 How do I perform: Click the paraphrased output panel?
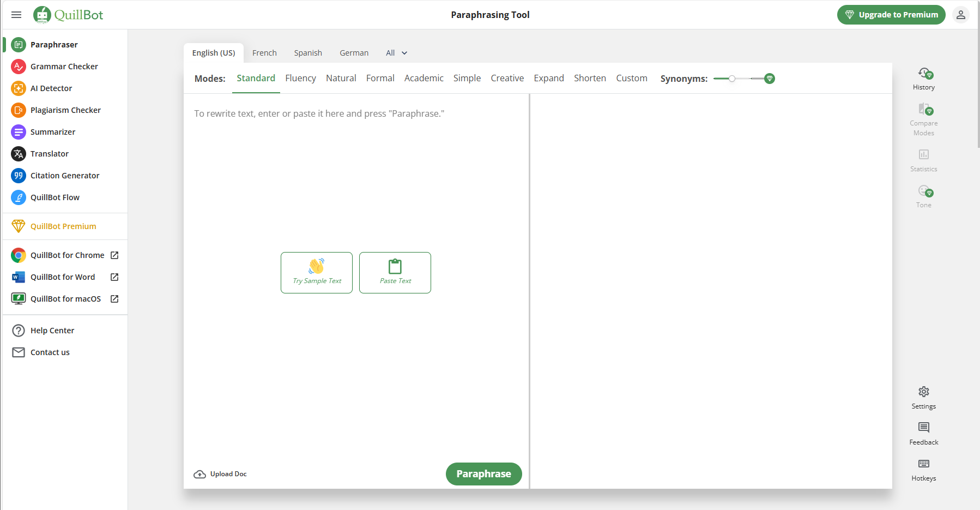point(711,291)
